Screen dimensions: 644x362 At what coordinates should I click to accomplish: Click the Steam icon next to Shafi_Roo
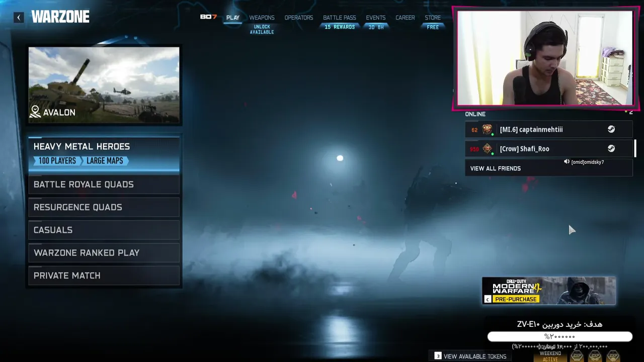[x=611, y=148]
